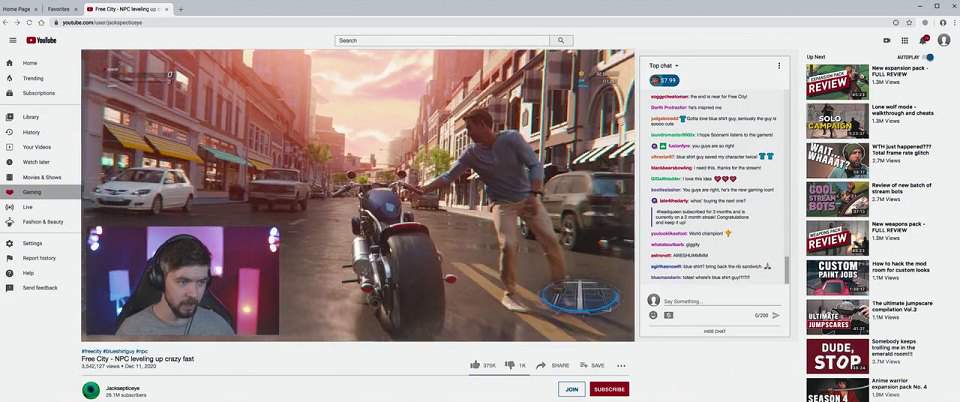
Task: Toggle the Autoplay switch
Action: (x=929, y=57)
